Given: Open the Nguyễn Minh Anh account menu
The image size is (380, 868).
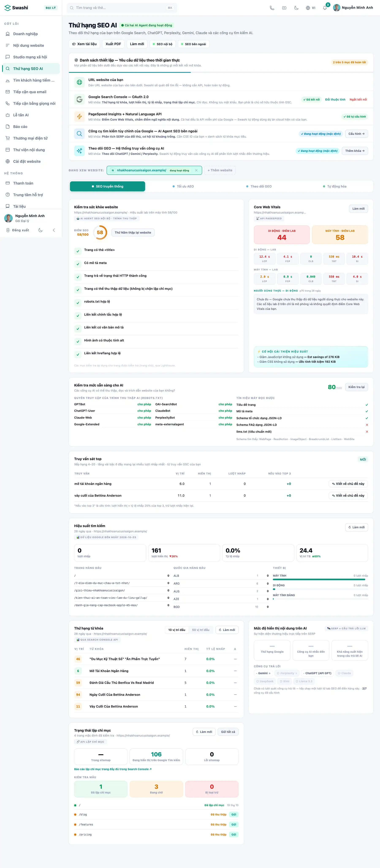Looking at the screenshot, I should point(353,8).
